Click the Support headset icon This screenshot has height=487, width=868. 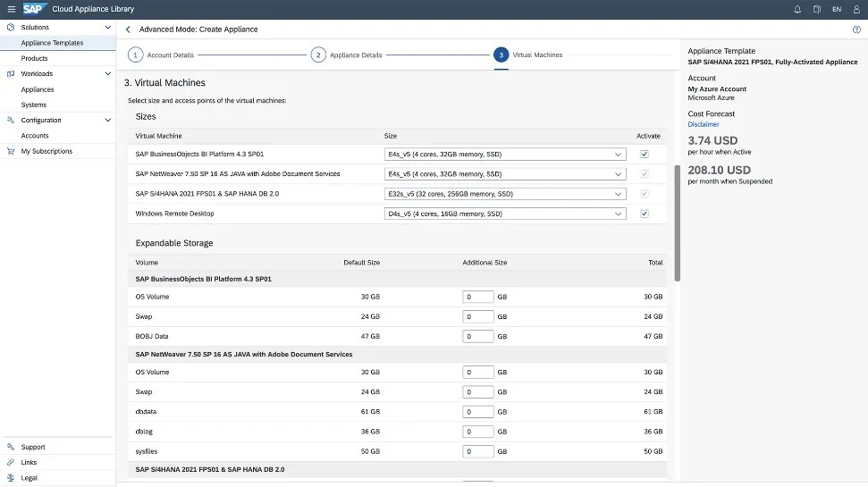pos(10,447)
